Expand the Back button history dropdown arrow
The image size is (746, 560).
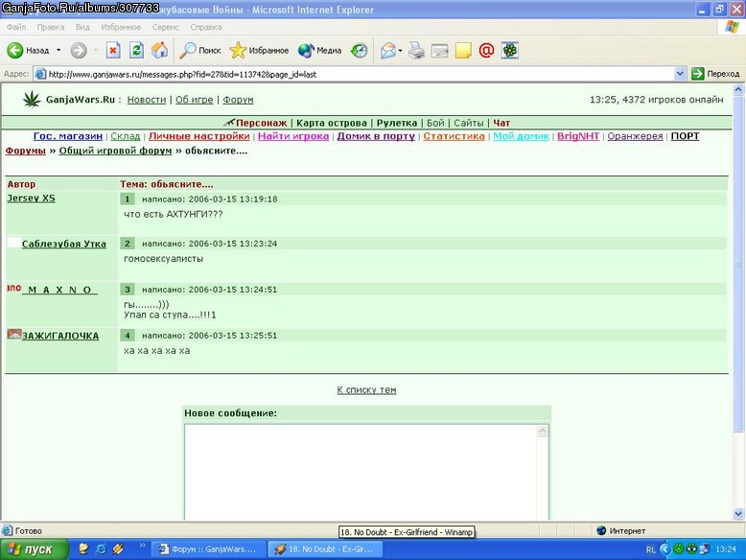tap(58, 50)
